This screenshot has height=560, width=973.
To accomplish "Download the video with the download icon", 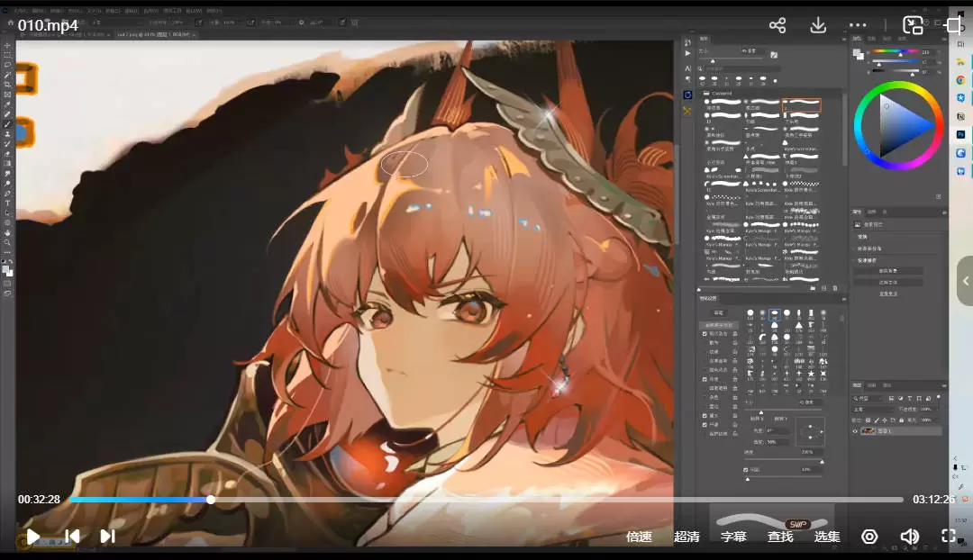I will point(818,25).
